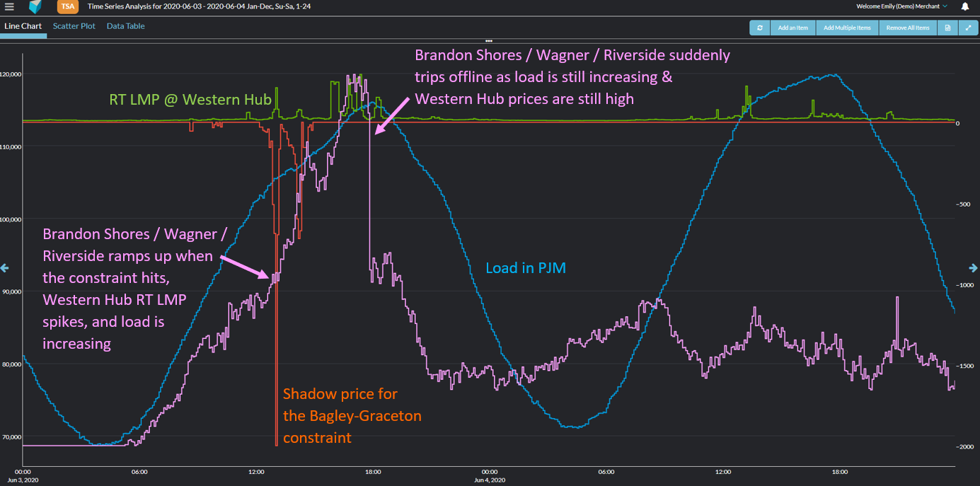Screen dimensions: 980x486
Task: Click the Jun 4, 2020 date label
Action: pyautogui.click(x=490, y=480)
